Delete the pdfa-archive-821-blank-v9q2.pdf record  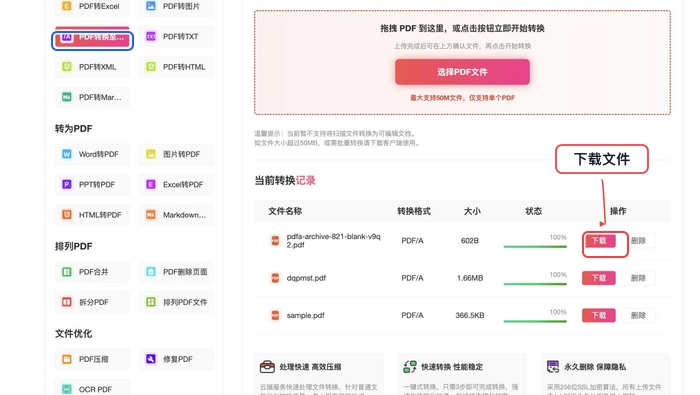pyautogui.click(x=638, y=241)
